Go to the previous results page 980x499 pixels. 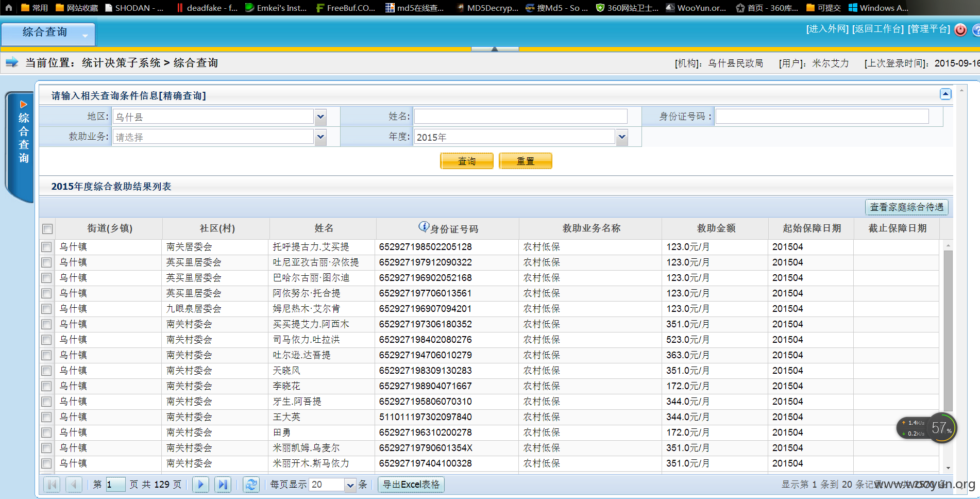(x=74, y=485)
